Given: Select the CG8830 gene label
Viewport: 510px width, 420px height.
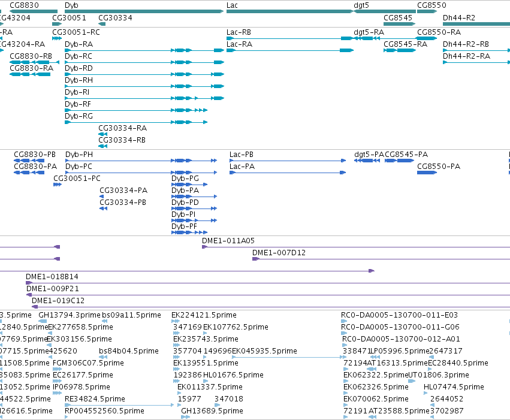Looking at the screenshot, I should click(24, 5).
